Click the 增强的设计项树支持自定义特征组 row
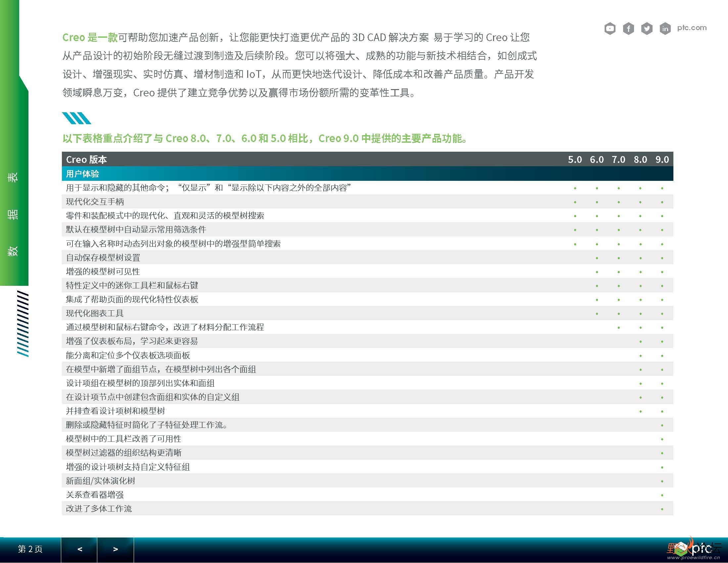The height and width of the screenshot is (563, 728). 367,467
